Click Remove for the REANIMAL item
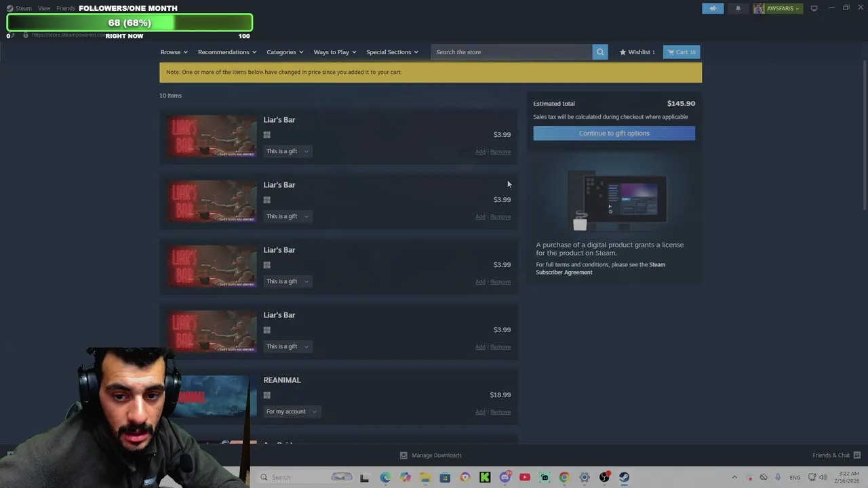 pos(500,412)
